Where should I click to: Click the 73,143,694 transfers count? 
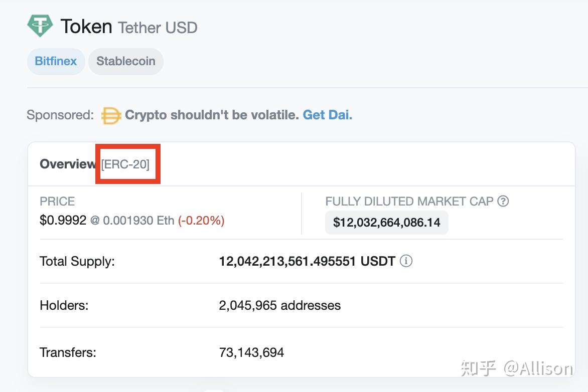(250, 352)
